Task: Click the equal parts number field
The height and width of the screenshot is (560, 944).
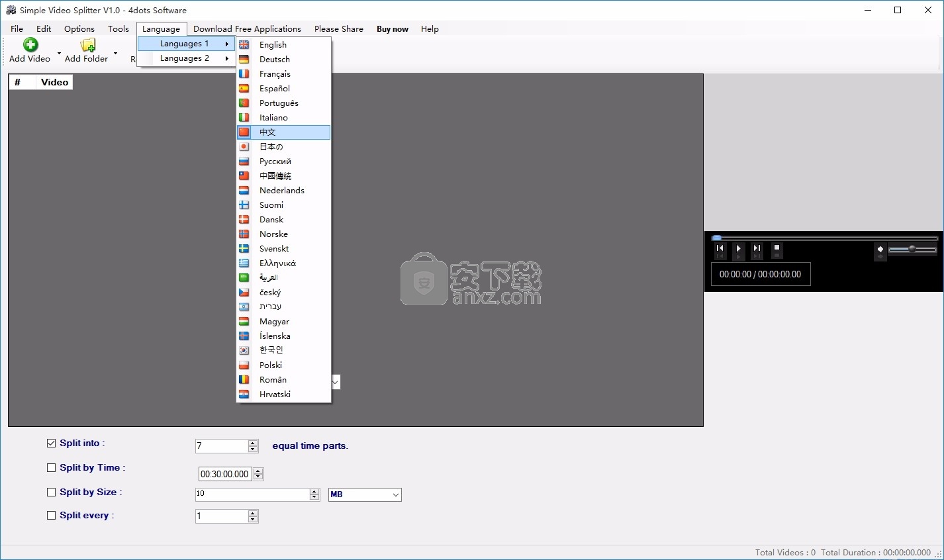Action: tap(222, 446)
